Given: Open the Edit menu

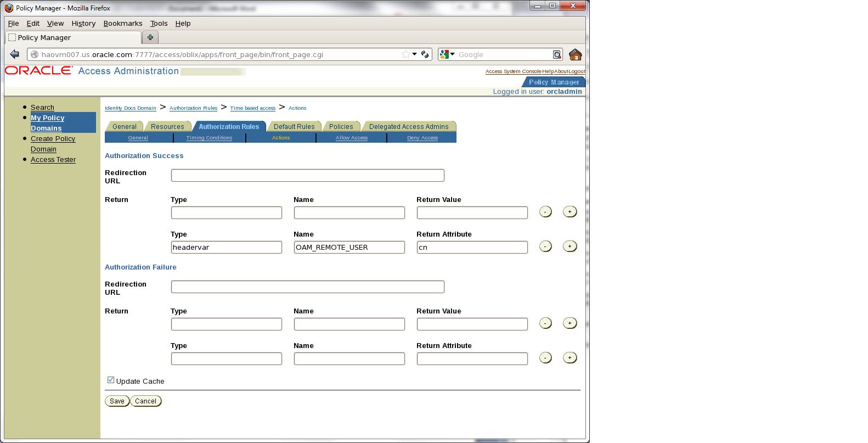Looking at the screenshot, I should pyautogui.click(x=33, y=24).
